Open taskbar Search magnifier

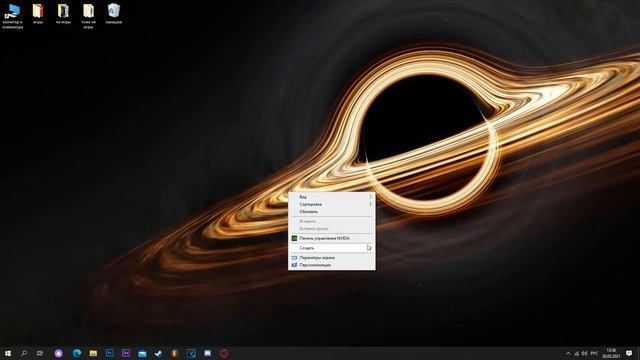24,353
